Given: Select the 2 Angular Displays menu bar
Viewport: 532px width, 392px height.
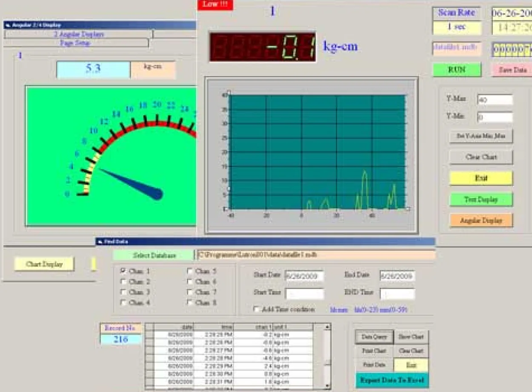Looking at the screenshot, I should tap(79, 34).
